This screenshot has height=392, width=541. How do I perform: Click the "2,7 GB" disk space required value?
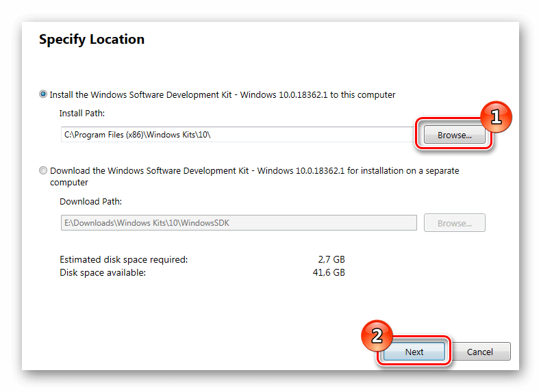click(331, 259)
